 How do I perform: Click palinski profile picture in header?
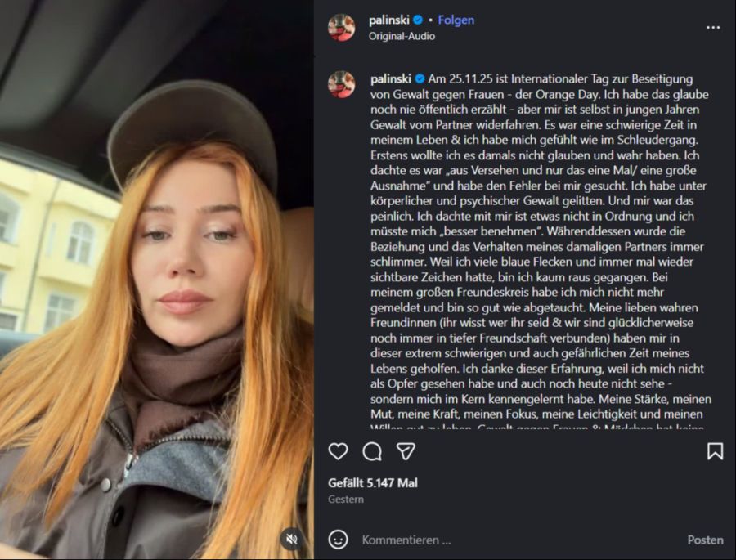pyautogui.click(x=341, y=28)
